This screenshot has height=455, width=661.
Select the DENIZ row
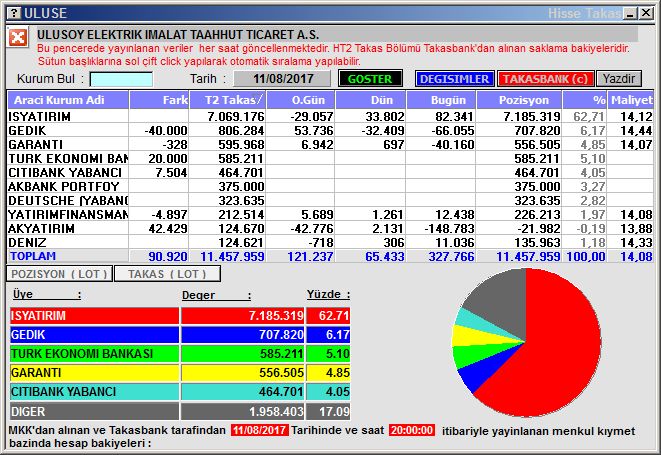click(x=330, y=242)
